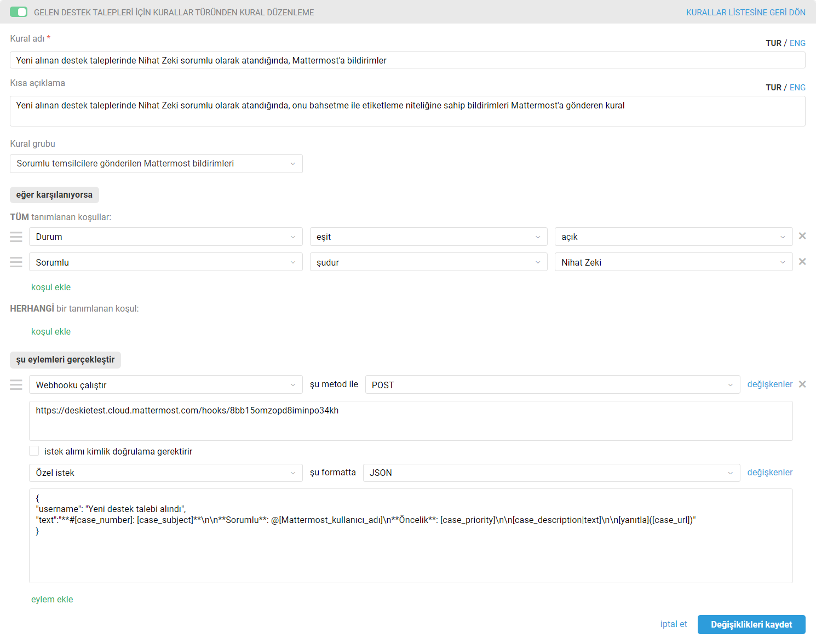
Task: Open değişkenler link next to POST
Action: coord(770,384)
